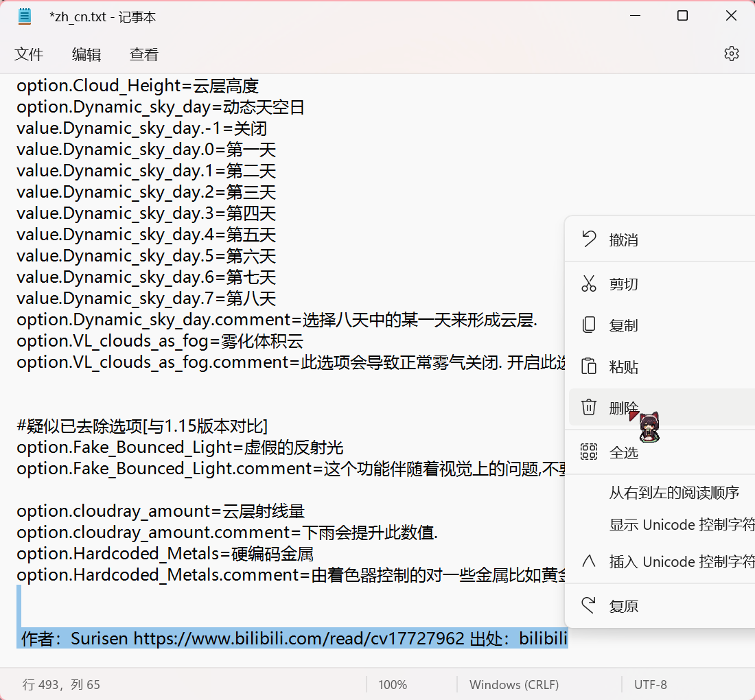The width and height of the screenshot is (755, 700).
Task: Open the 文件 menu
Action: pyautogui.click(x=29, y=54)
